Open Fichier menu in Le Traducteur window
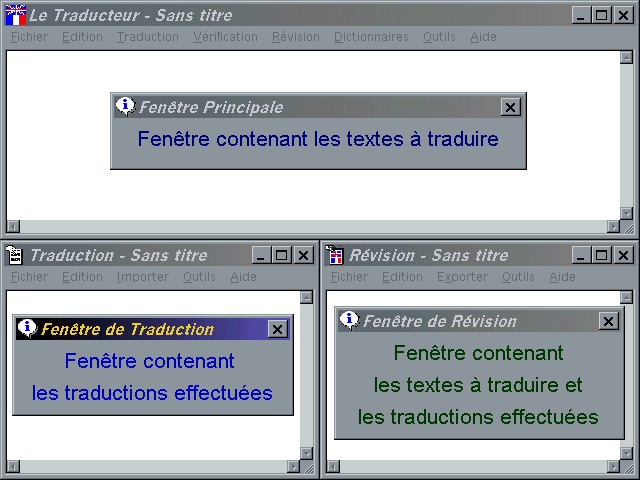The height and width of the screenshot is (480, 640). [x=29, y=37]
